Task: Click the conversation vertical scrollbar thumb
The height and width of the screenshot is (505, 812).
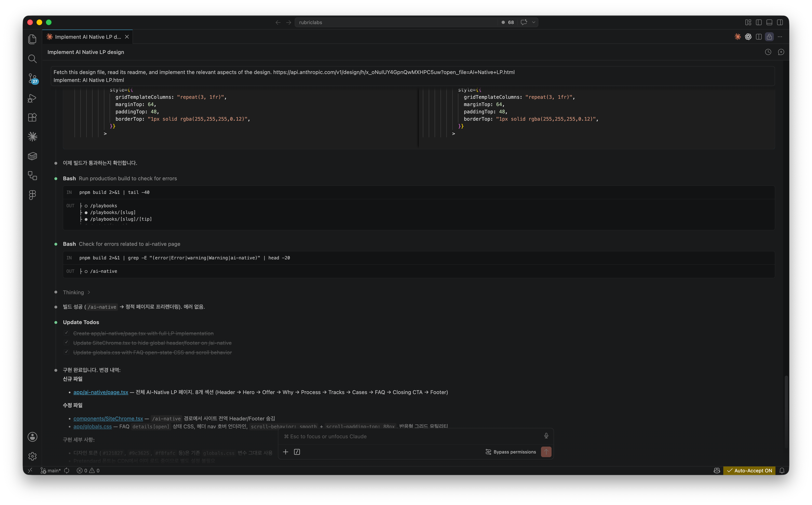Action: tap(787, 412)
